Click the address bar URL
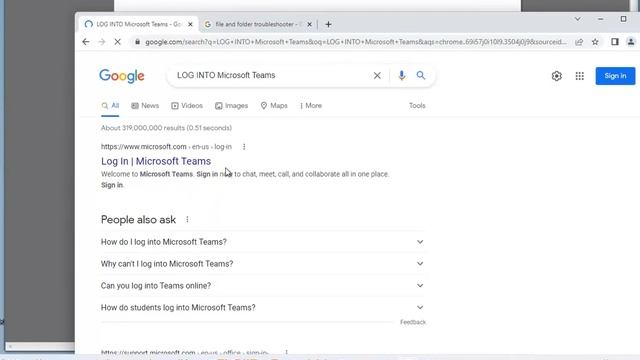 coord(356,42)
